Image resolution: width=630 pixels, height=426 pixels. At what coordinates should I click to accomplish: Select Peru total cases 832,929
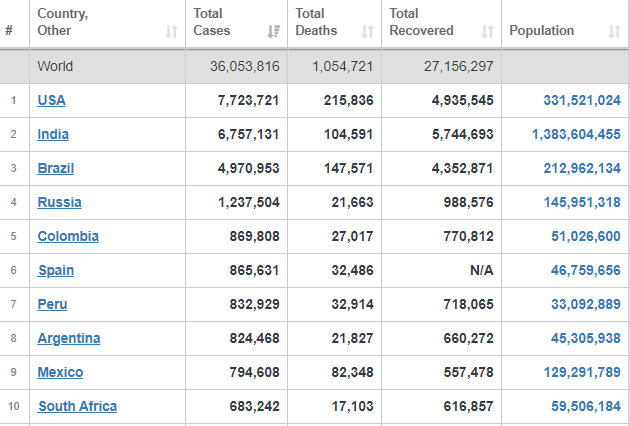[254, 304]
